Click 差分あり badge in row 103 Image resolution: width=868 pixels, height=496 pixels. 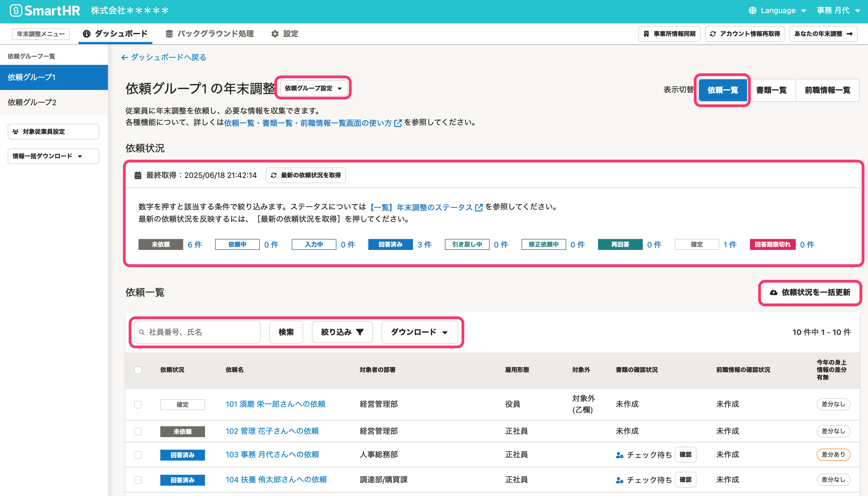tap(833, 455)
